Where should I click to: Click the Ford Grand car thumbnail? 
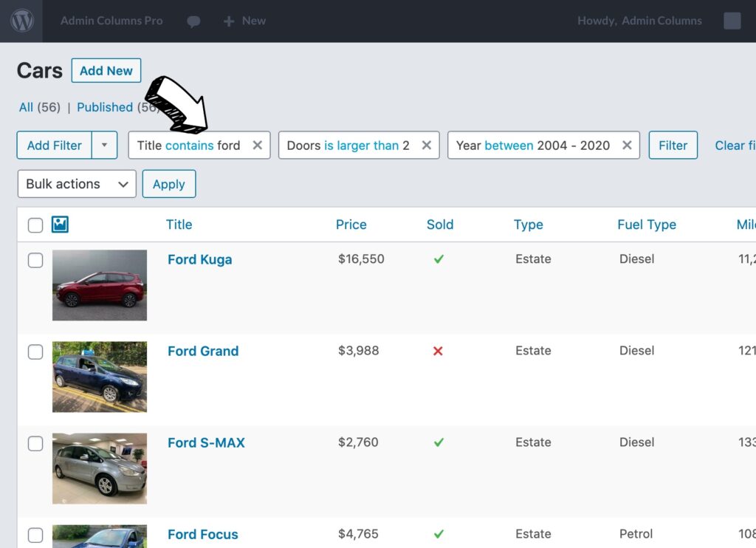point(99,377)
